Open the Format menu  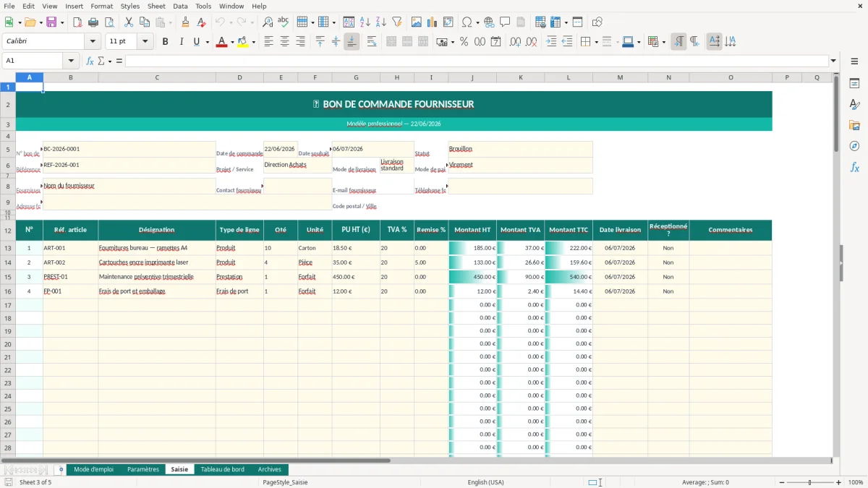click(101, 6)
